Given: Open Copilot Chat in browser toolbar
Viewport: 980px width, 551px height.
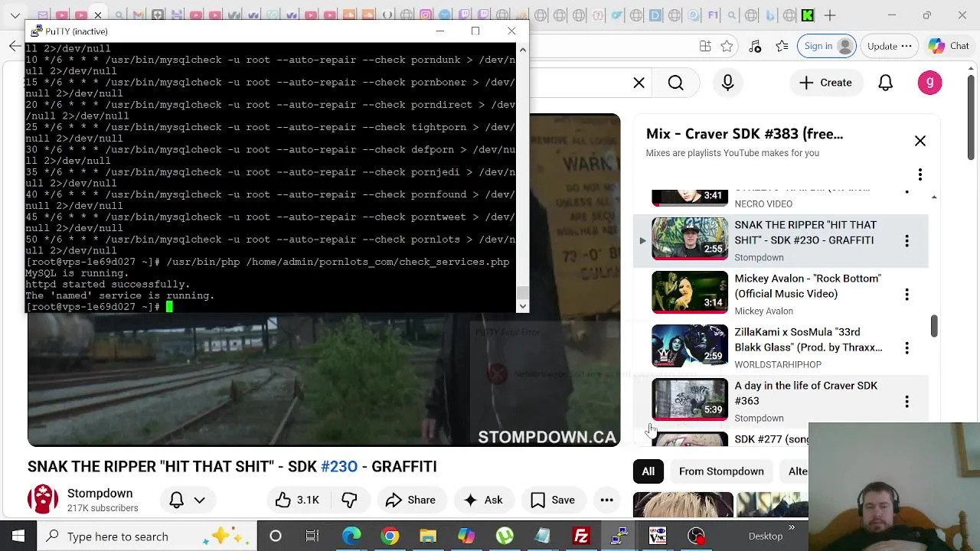Looking at the screenshot, I should tap(948, 46).
